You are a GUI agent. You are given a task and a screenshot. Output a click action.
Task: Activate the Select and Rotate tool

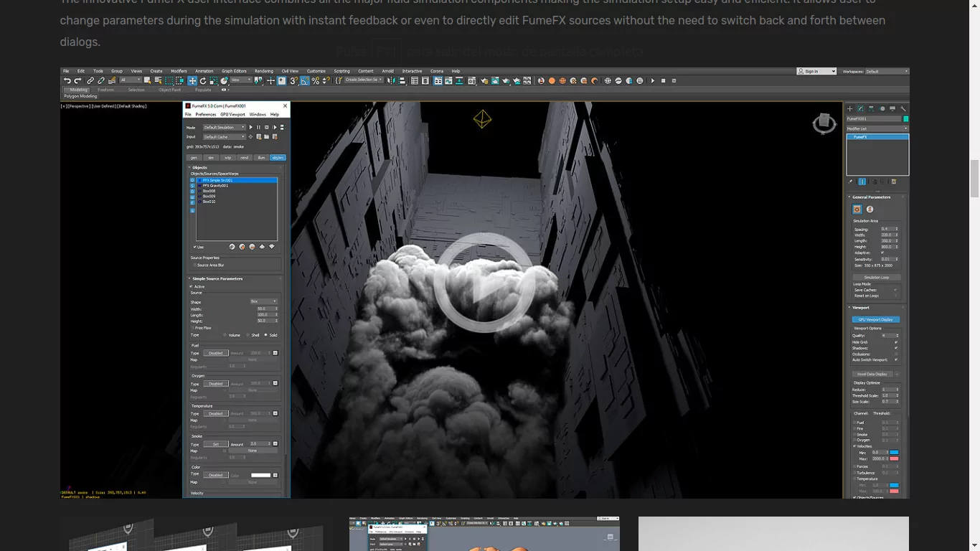tap(203, 81)
